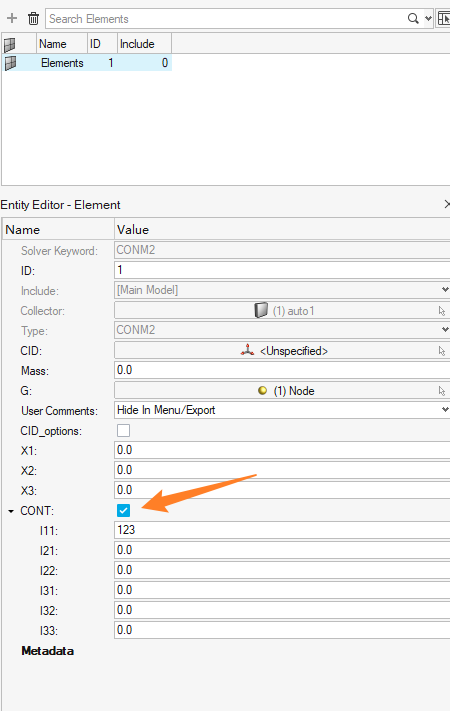Click the trash delete icon

coord(34,19)
